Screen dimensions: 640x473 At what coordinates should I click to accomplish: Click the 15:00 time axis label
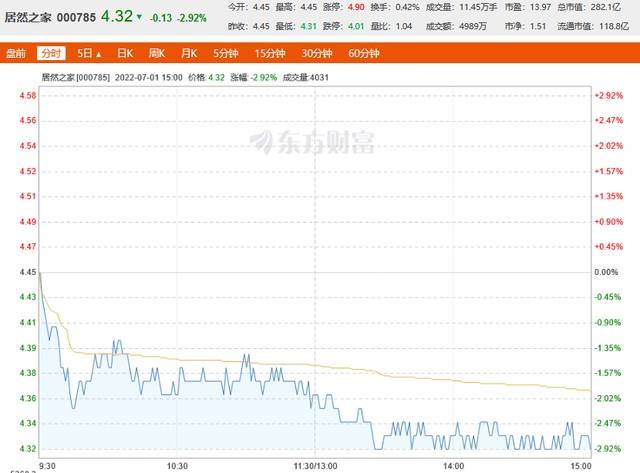(581, 466)
